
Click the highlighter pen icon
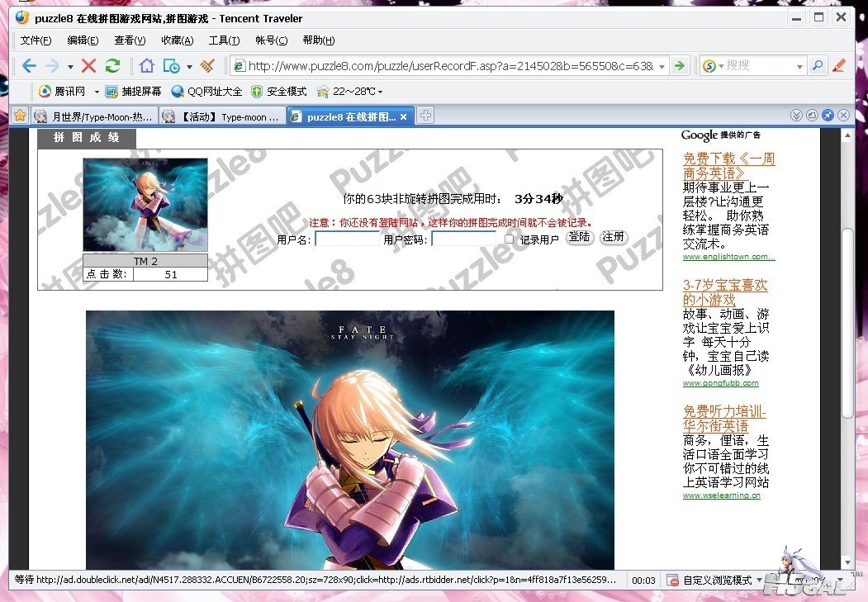[839, 66]
